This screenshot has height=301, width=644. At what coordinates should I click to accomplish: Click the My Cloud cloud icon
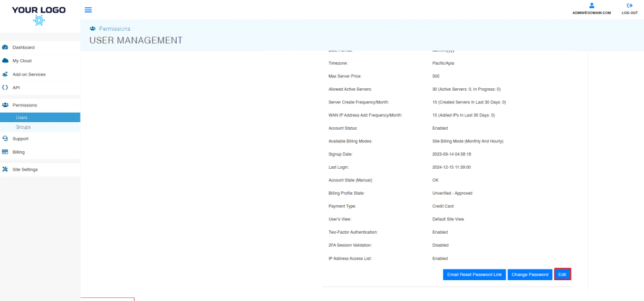(x=5, y=61)
